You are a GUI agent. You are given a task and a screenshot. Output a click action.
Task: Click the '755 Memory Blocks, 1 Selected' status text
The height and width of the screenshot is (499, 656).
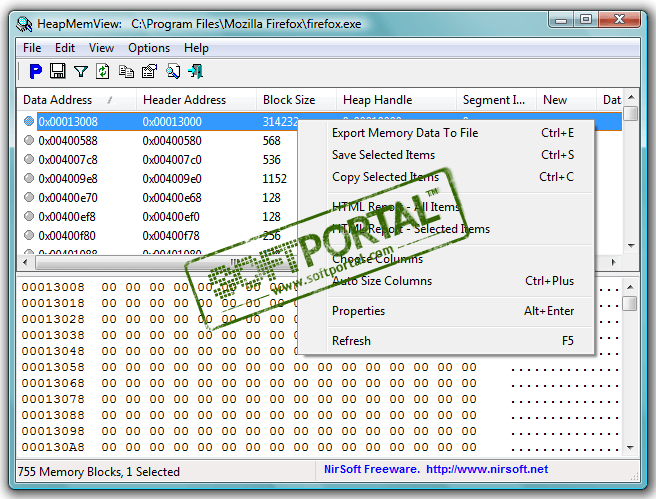pyautogui.click(x=99, y=472)
